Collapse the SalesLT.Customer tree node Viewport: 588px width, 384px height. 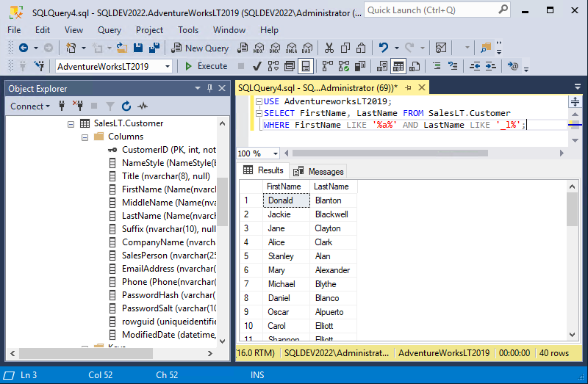click(x=71, y=124)
